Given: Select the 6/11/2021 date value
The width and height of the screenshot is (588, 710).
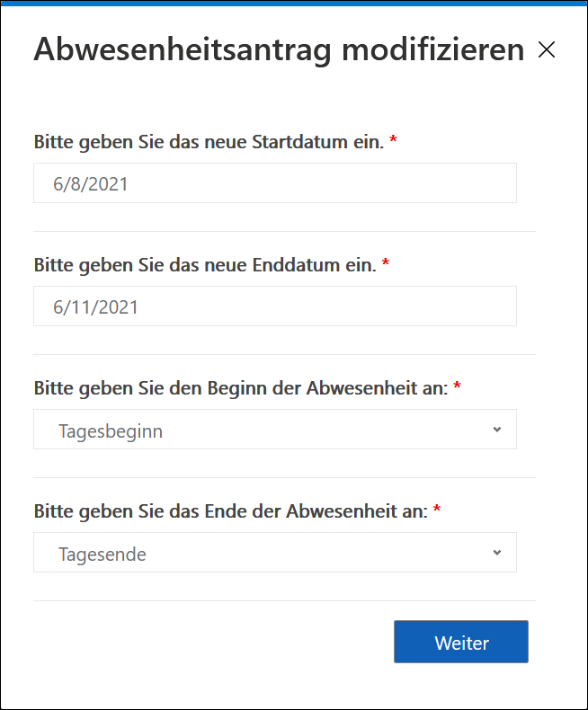Looking at the screenshot, I should (95, 307).
